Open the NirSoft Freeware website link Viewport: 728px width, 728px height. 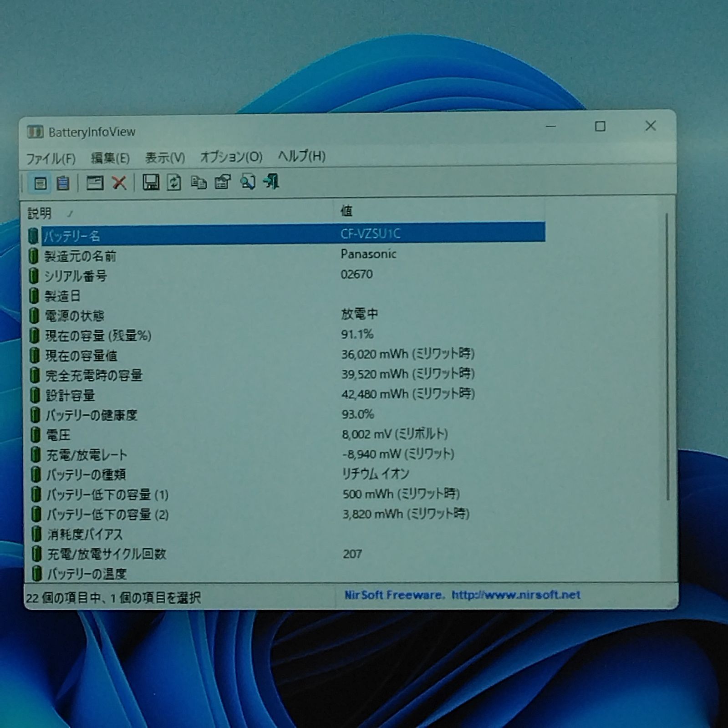tap(462, 595)
